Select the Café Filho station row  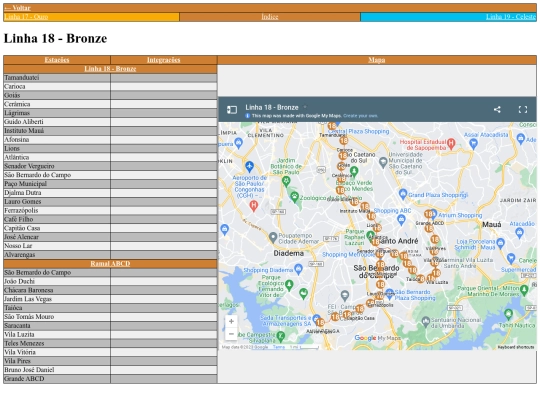[110, 219]
